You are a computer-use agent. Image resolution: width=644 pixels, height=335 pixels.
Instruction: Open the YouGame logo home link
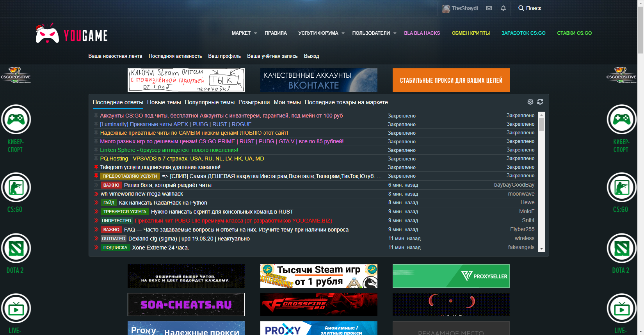tap(71, 34)
